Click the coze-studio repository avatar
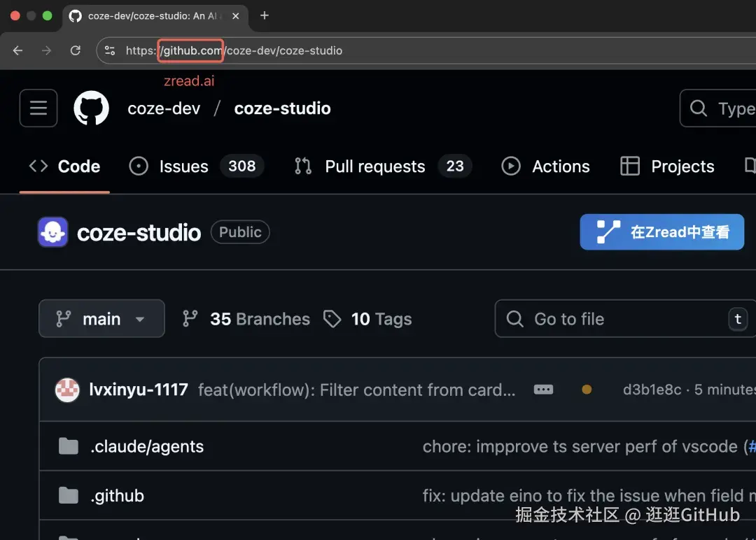756x540 pixels. tap(52, 232)
